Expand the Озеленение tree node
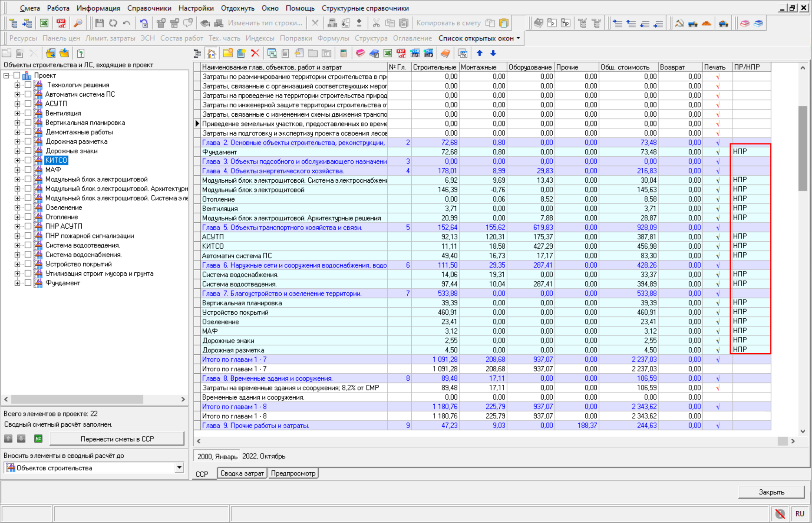812x523 pixels. tap(17, 207)
